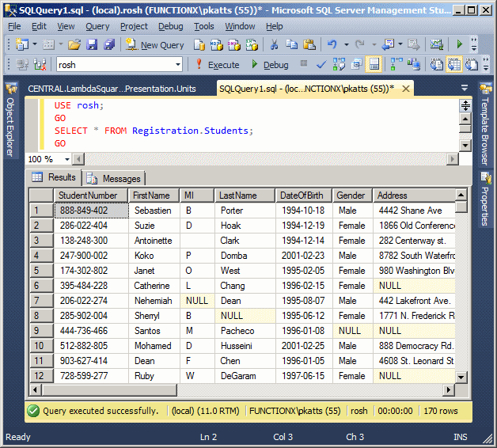Click the green Start arrow on the top toolbar
This screenshot has height=448, width=497.
click(x=459, y=44)
